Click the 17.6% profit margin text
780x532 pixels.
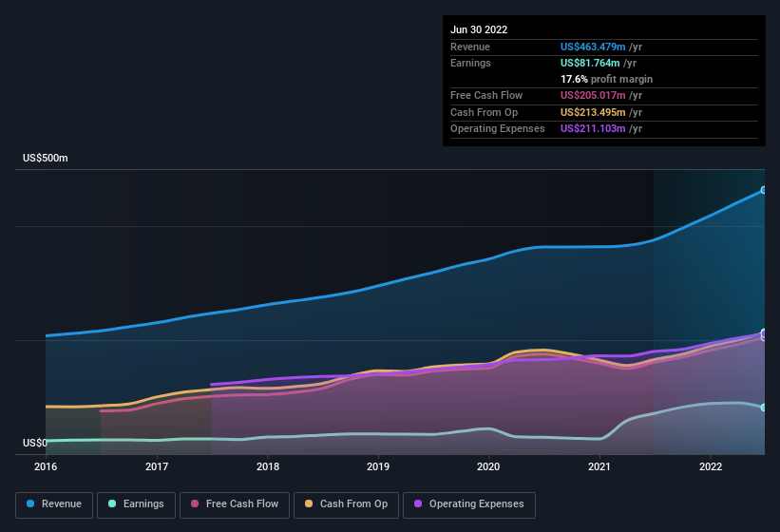[606, 79]
